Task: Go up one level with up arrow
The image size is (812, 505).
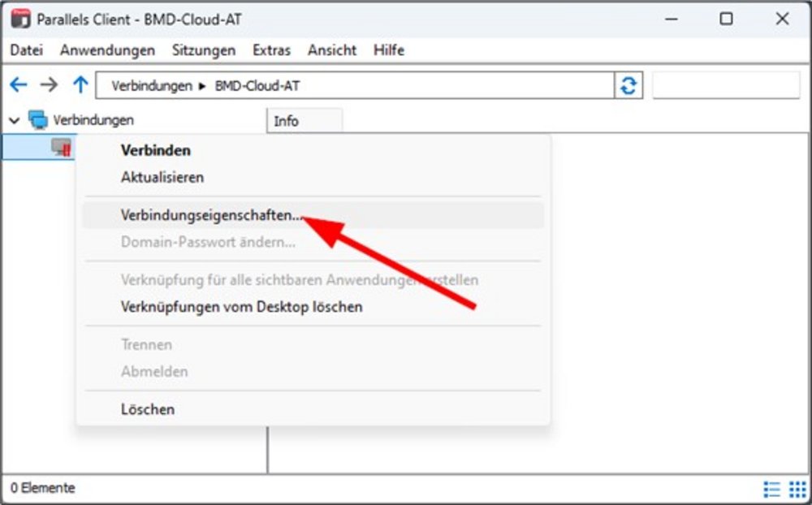Action: coord(80,85)
